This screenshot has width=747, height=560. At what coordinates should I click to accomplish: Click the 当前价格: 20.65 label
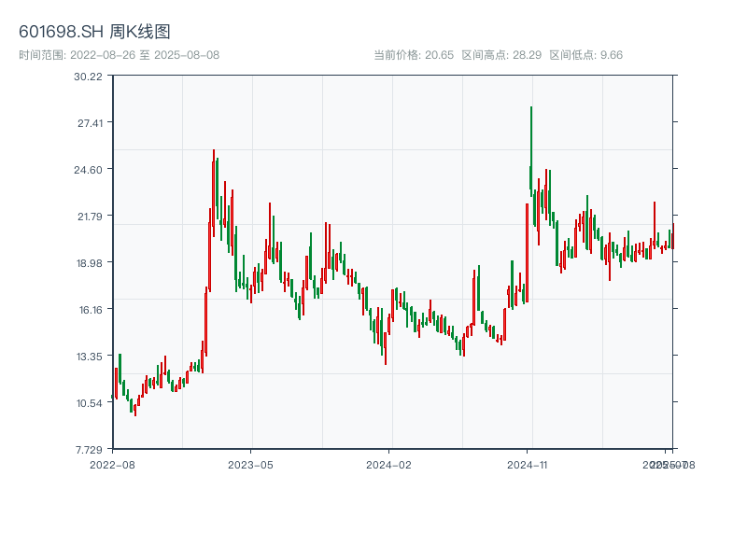click(414, 55)
